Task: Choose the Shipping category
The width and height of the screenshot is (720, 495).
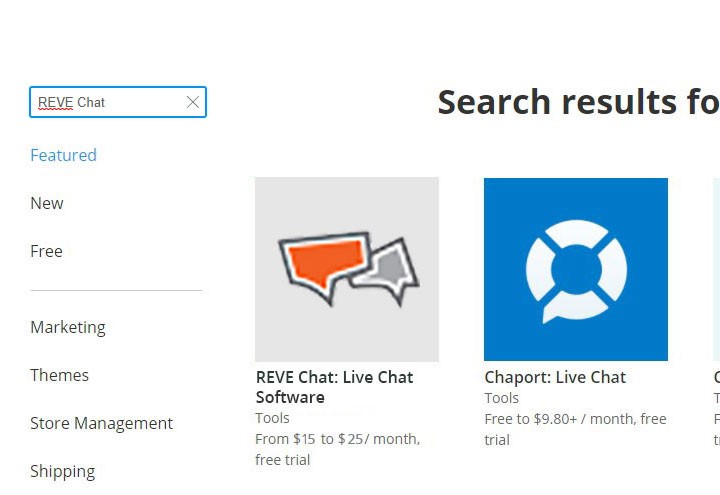Action: coord(62,471)
